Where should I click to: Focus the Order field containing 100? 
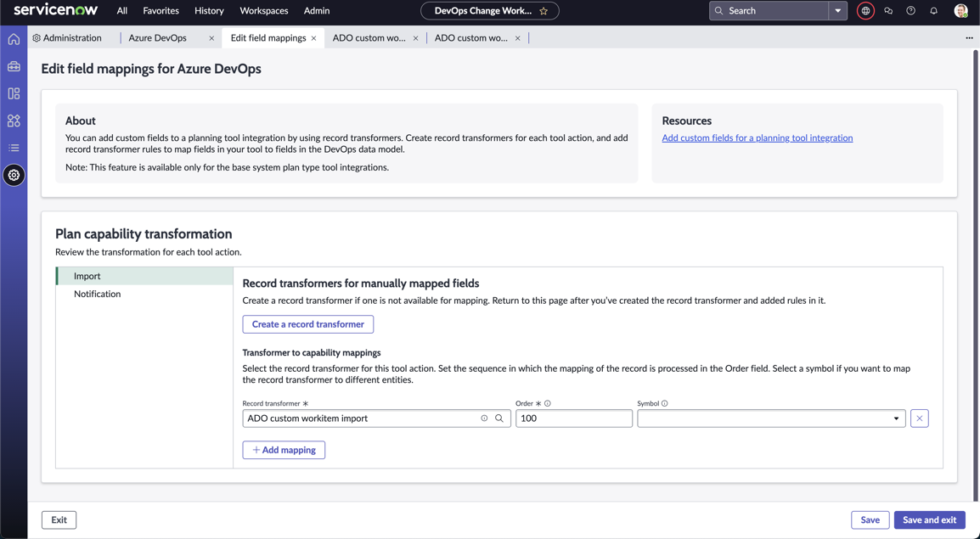(574, 418)
